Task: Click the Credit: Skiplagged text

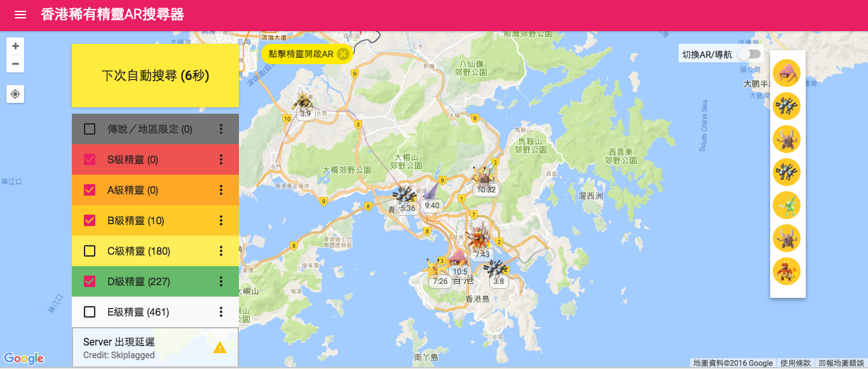Action: 119,355
